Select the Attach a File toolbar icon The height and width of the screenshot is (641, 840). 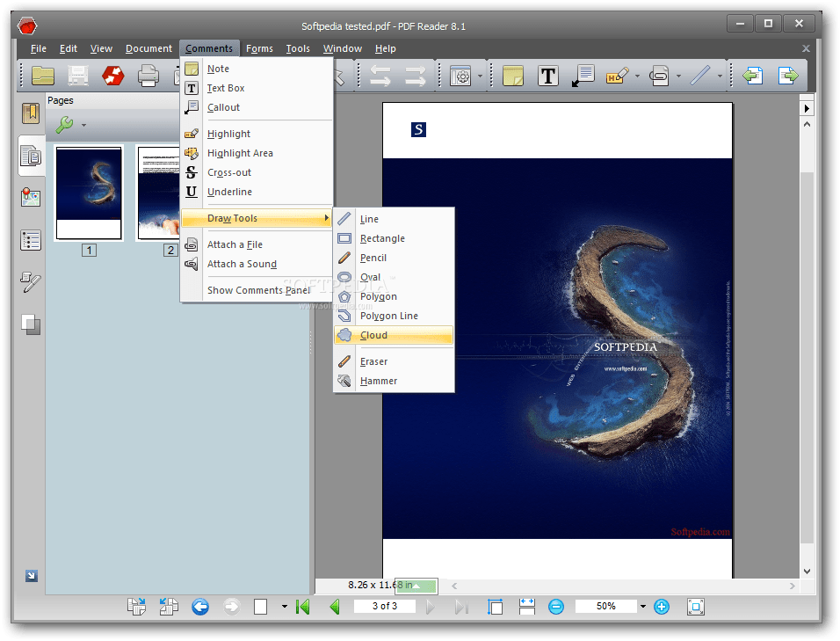659,76
